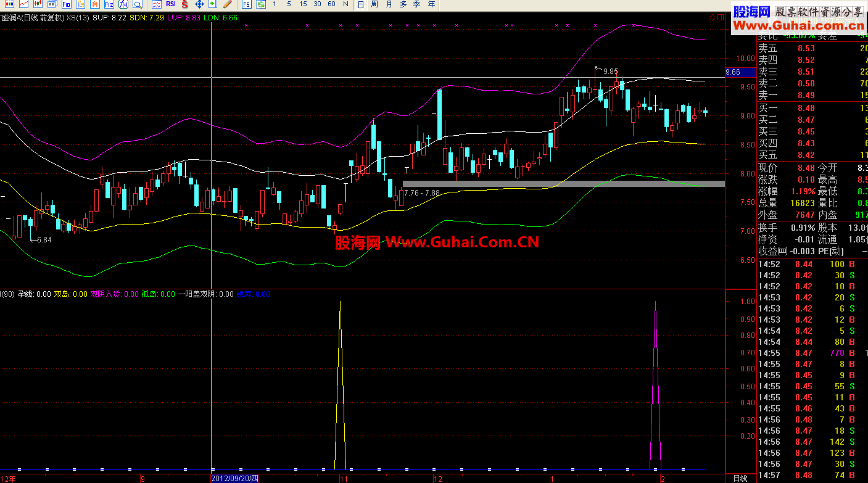This screenshot has height=483, width=868.
Task: Open the f(x) formula manager icon
Action: pyautogui.click(x=123, y=4)
